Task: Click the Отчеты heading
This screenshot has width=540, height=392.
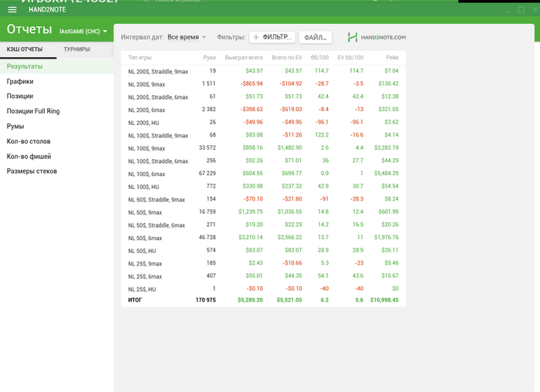Action: (29, 29)
